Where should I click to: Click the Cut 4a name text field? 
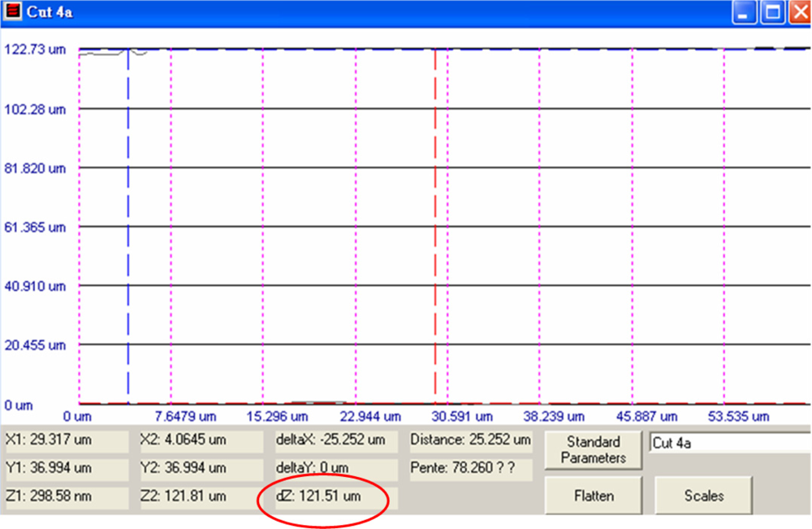pyautogui.click(x=727, y=443)
